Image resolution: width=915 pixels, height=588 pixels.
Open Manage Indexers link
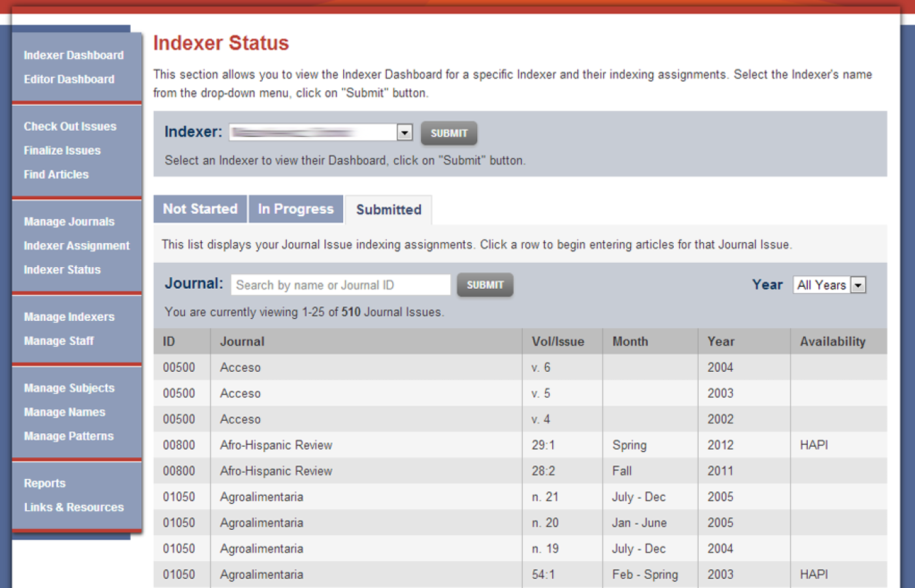[69, 317]
